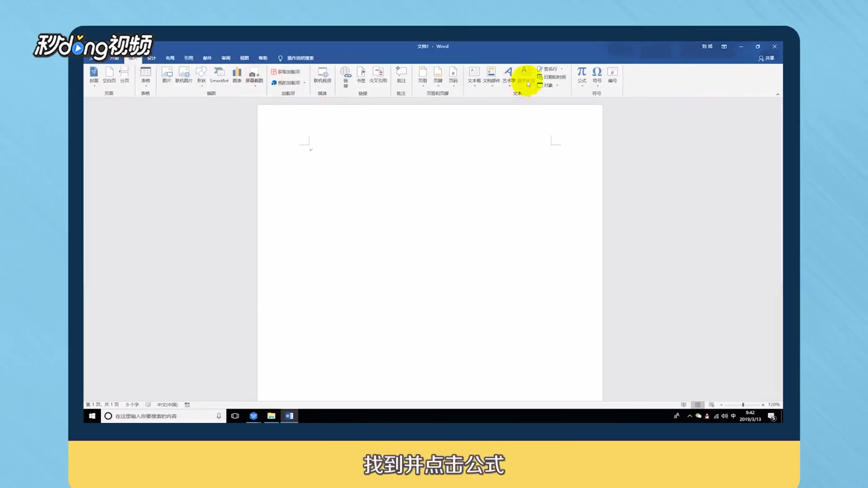The width and height of the screenshot is (868, 488).
Task: Insert a hyperlink (链接)
Action: coord(345,77)
